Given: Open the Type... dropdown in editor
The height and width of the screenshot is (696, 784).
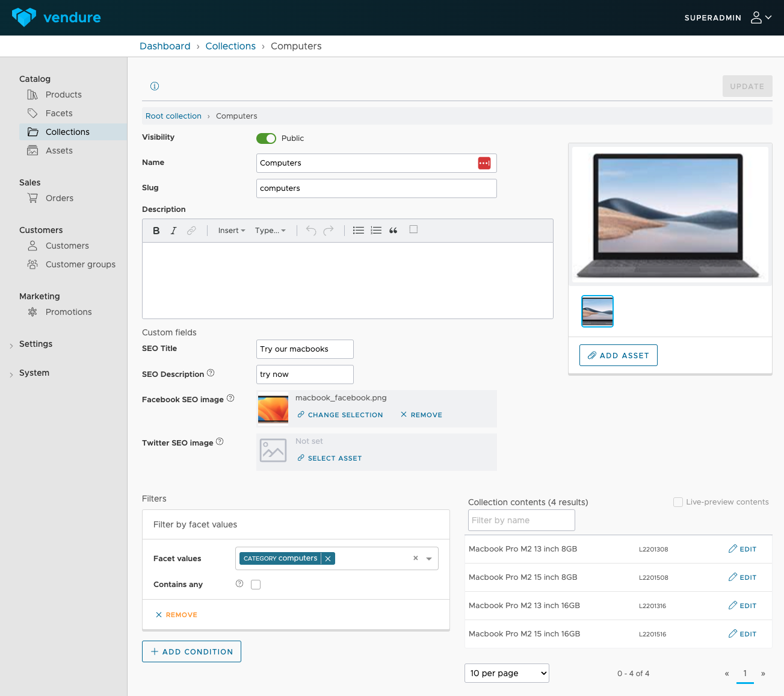Looking at the screenshot, I should point(270,231).
